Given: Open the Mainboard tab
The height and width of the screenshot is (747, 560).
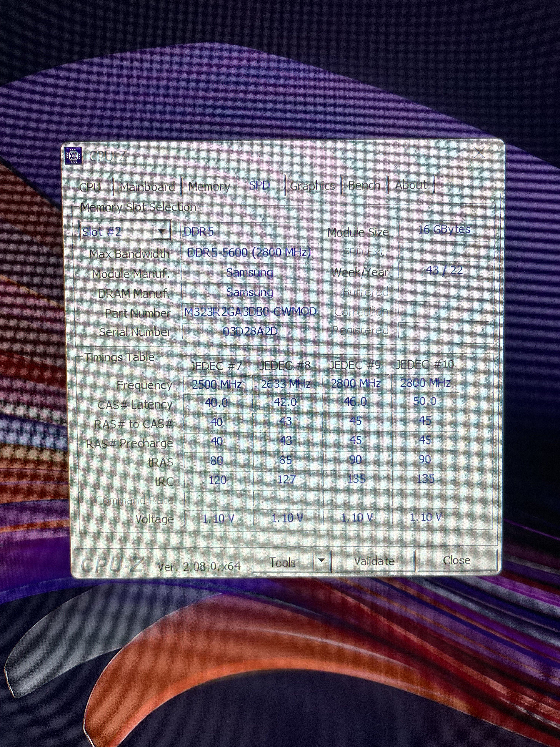Looking at the screenshot, I should [x=147, y=186].
